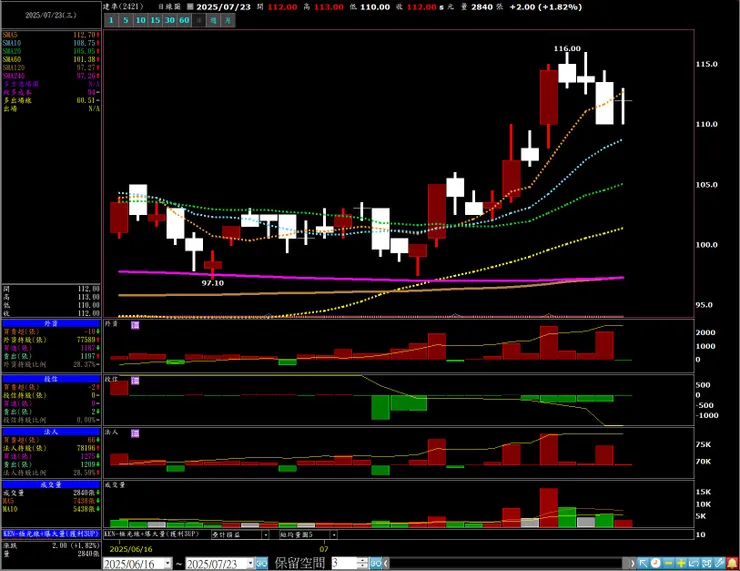
Task: Zoom in with yellow plus icon
Action: click(x=681, y=563)
